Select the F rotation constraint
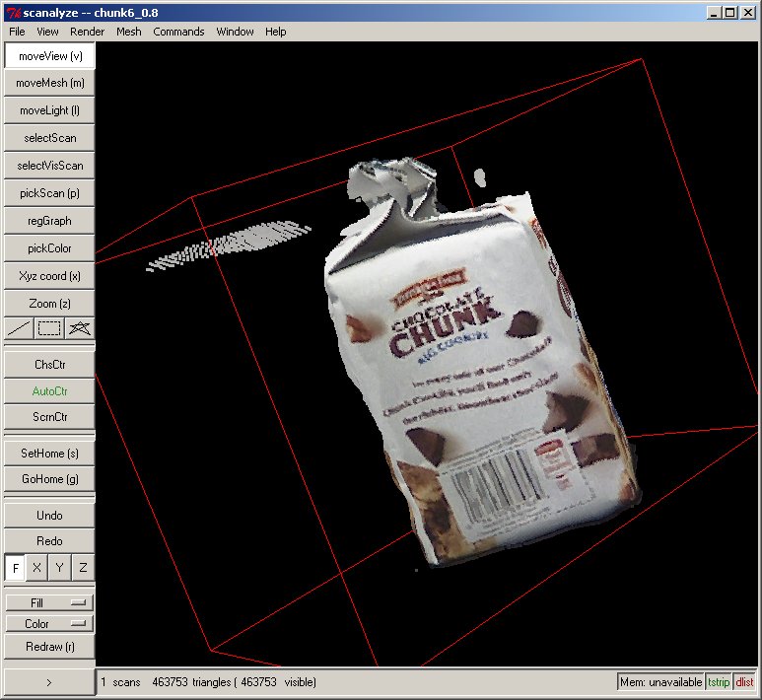The image size is (762, 700). pos(16,568)
